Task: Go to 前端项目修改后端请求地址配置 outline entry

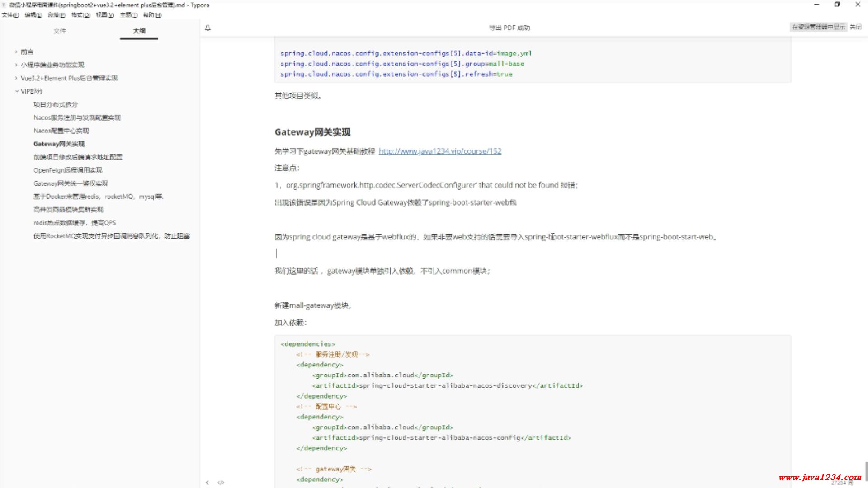Action: point(78,157)
